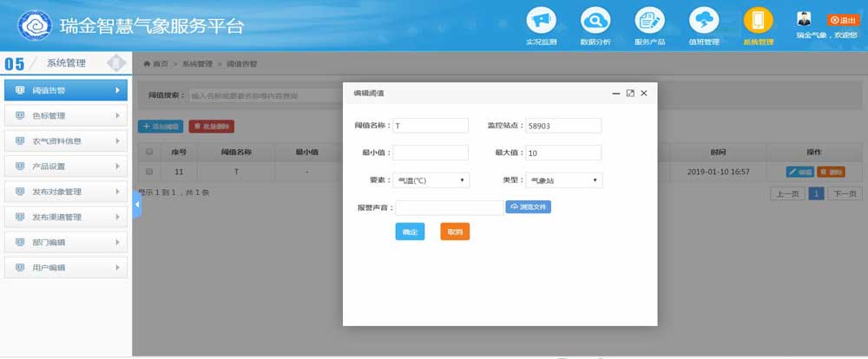This screenshot has width=868, height=359.
Task: Open the 实况监测 megaphone icon
Action: (541, 20)
